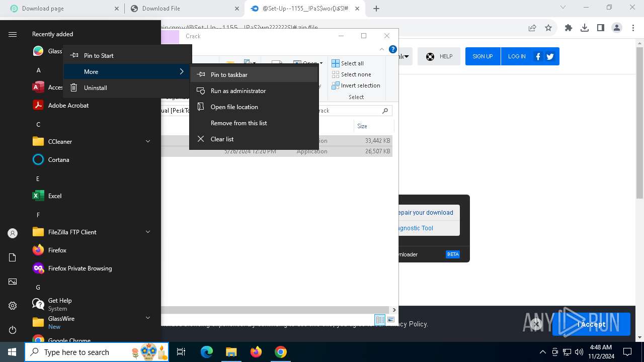The image size is (644, 362).
Task: Select Remove from this list
Action: [x=254, y=123]
